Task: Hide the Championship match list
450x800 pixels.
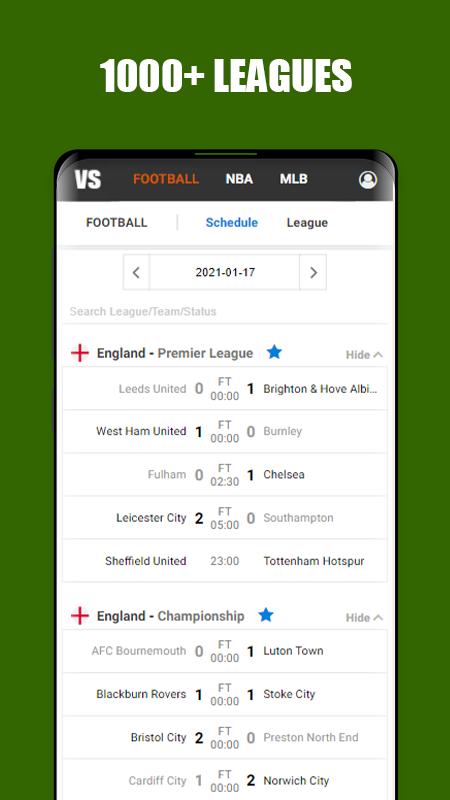Action: [364, 617]
